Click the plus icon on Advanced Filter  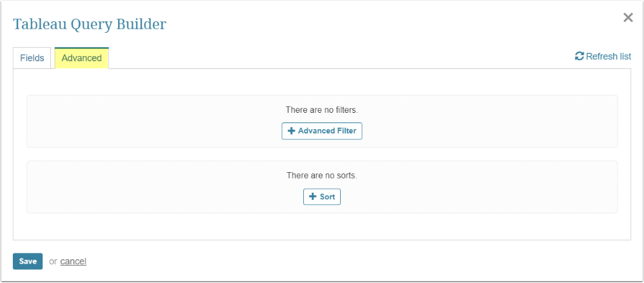pos(292,132)
